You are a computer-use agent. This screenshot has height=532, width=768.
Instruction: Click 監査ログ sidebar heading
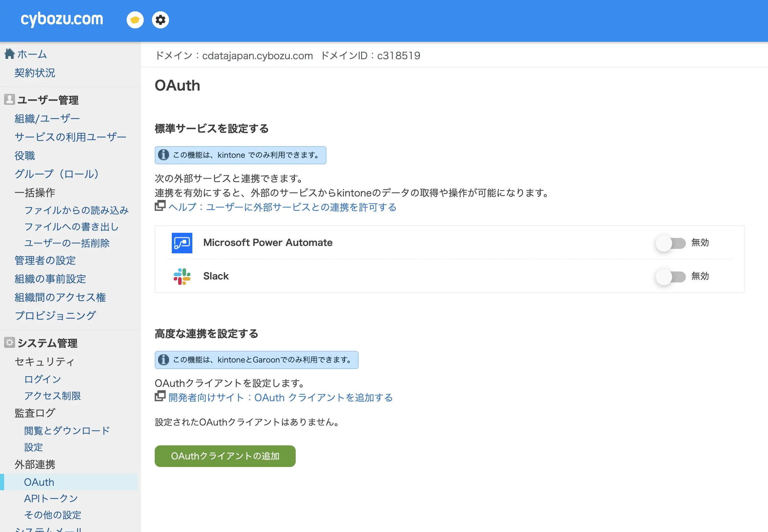tap(35, 413)
